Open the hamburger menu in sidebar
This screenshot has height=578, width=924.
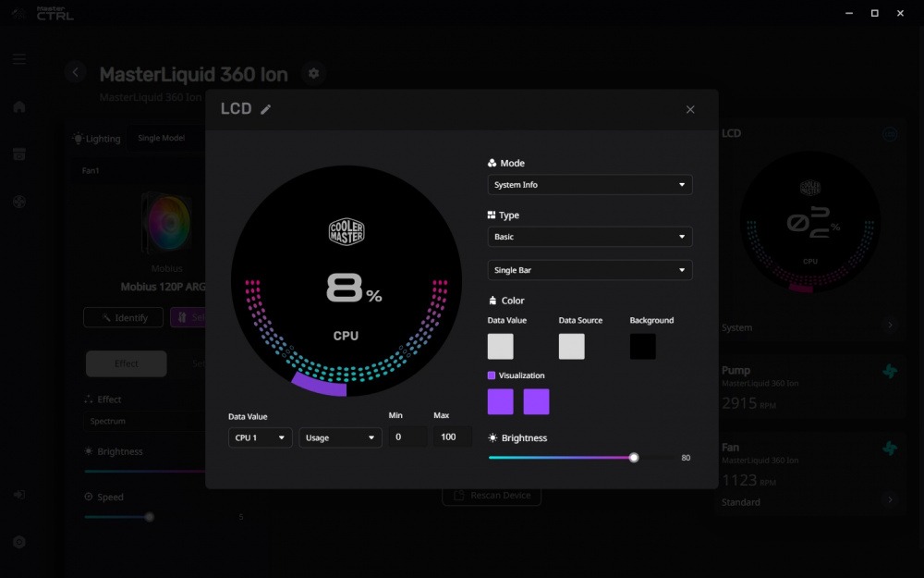click(x=19, y=59)
